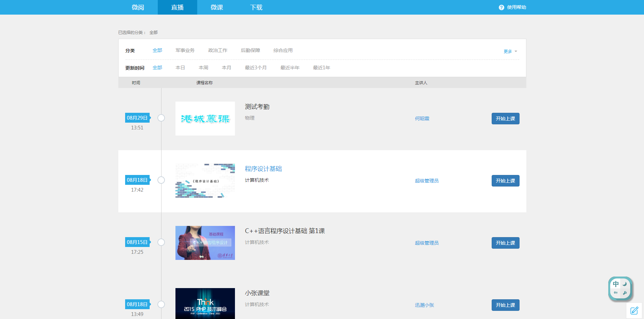
Task: Click the 主讲人 column header
Action: point(421,83)
